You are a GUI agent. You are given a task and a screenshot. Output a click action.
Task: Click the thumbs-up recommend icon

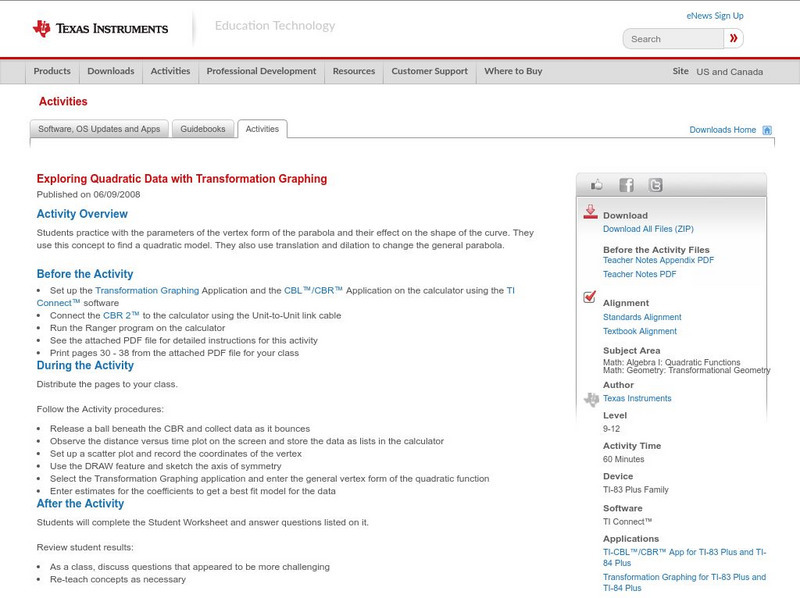click(x=597, y=184)
